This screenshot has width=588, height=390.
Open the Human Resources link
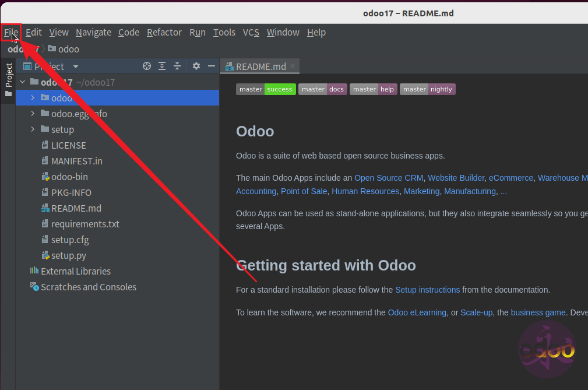(x=365, y=191)
